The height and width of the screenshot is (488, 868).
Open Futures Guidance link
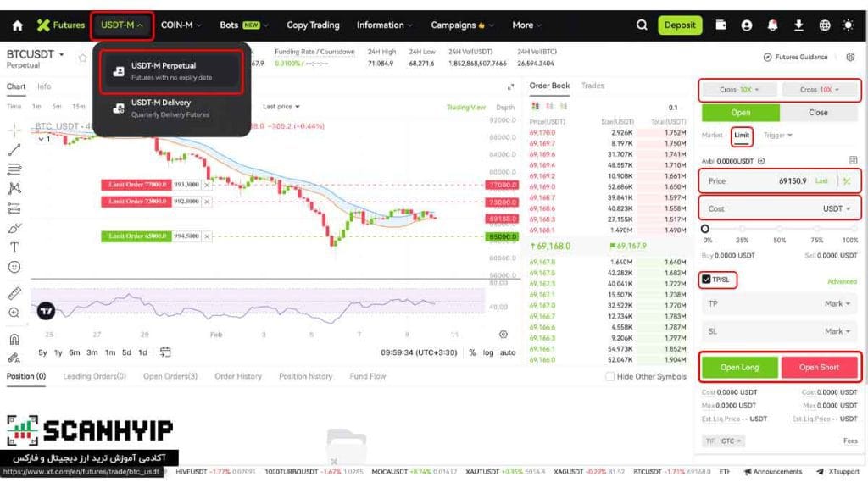click(x=795, y=57)
